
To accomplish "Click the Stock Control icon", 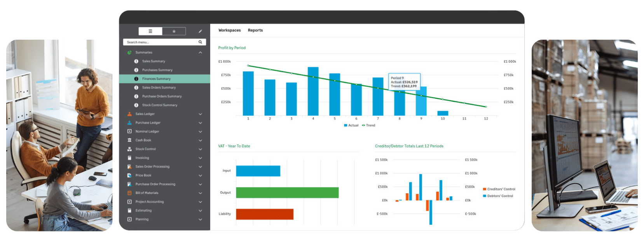I will (x=129, y=149).
